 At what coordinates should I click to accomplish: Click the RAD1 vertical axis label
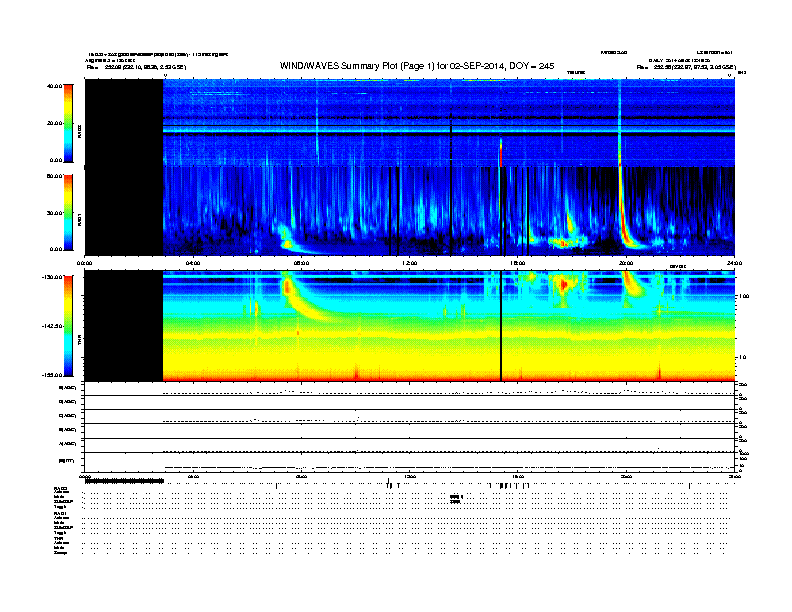pyautogui.click(x=79, y=219)
